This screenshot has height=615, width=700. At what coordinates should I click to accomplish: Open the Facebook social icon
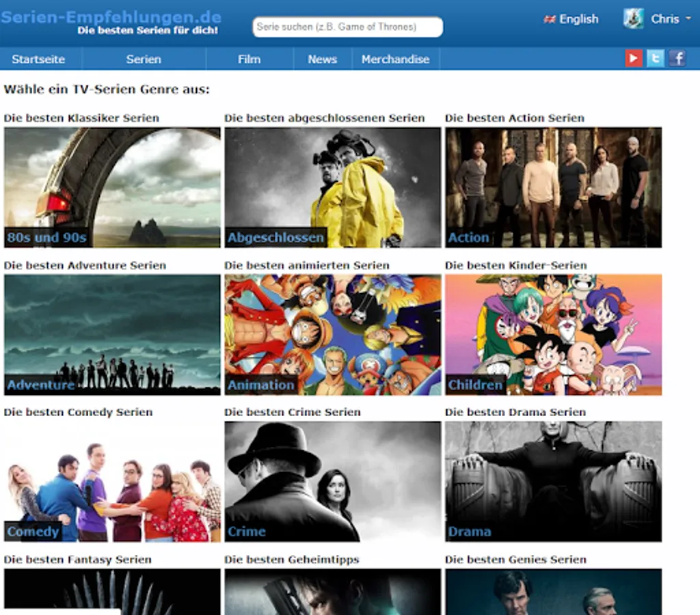click(x=677, y=59)
